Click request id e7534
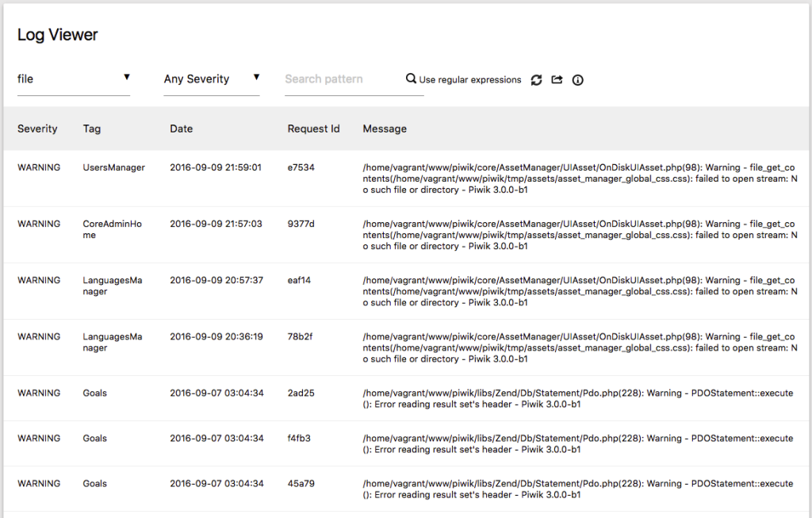Image resolution: width=812 pixels, height=518 pixels. (301, 167)
